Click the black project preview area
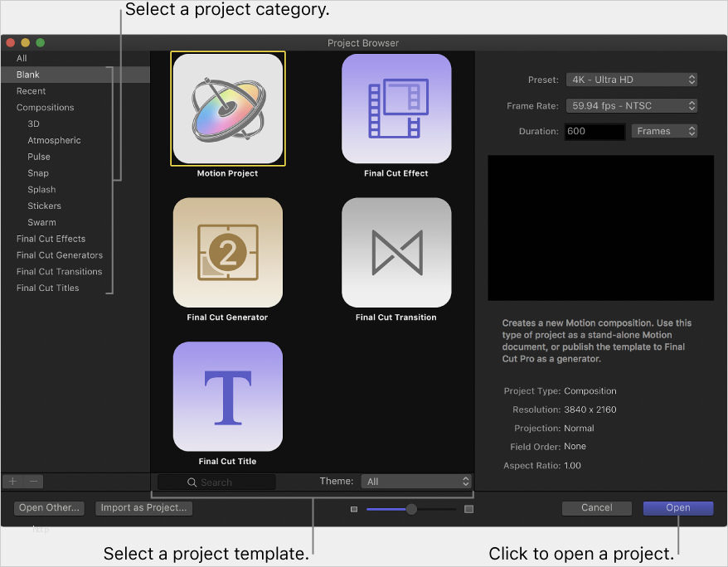This screenshot has height=567, width=728. point(601,228)
